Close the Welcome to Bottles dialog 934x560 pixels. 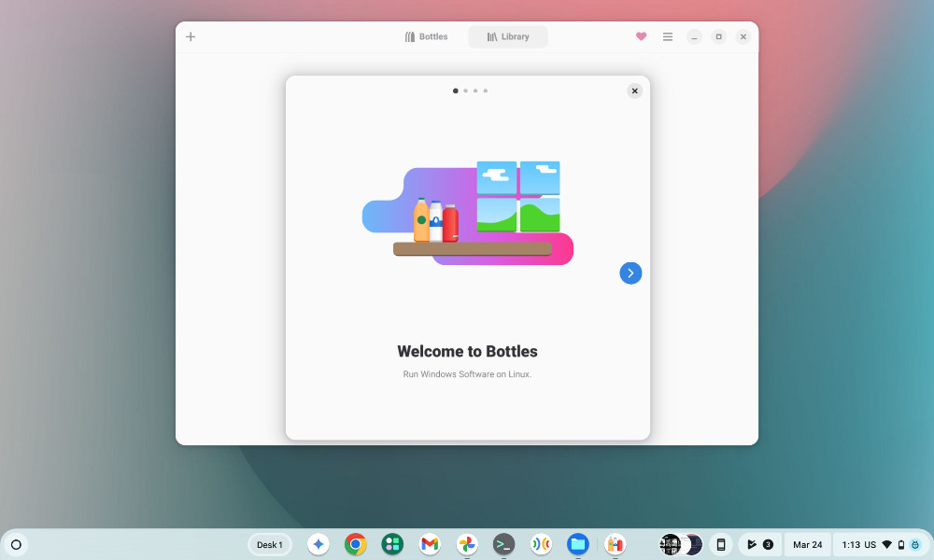(x=635, y=91)
